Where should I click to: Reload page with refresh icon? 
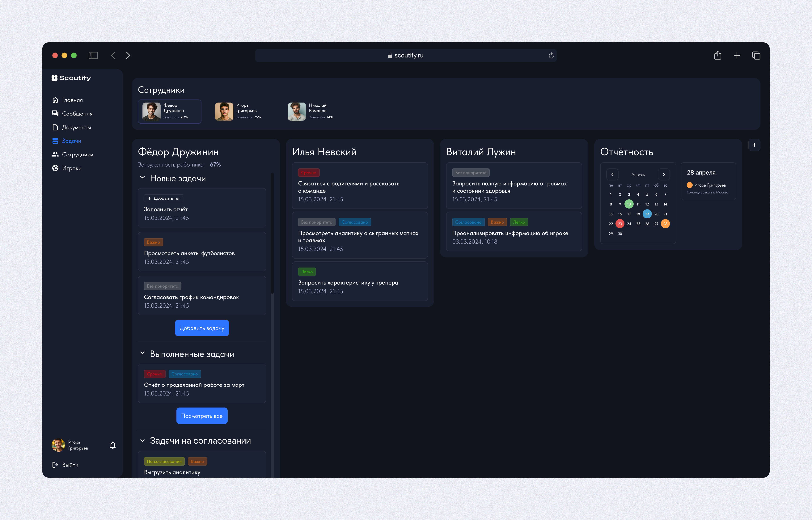point(551,55)
